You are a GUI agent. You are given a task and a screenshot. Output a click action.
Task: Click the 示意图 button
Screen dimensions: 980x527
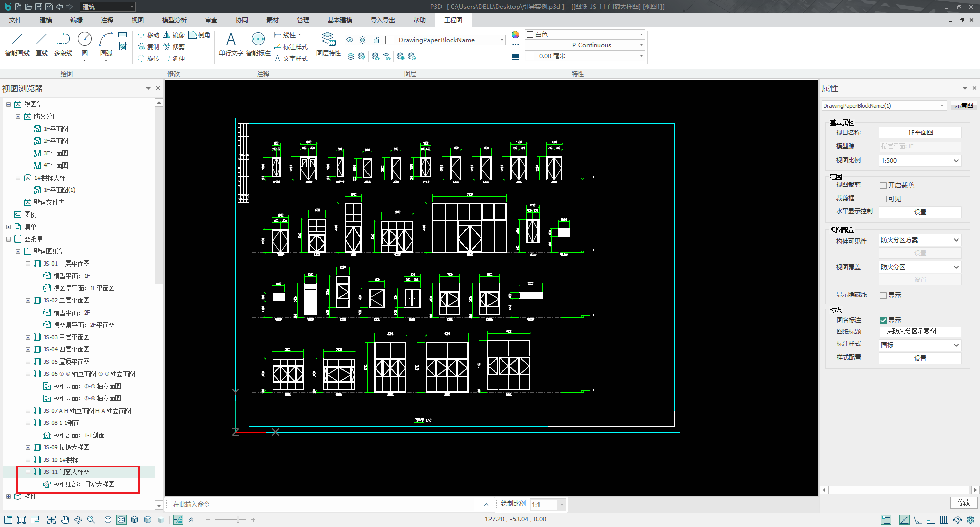click(x=964, y=106)
